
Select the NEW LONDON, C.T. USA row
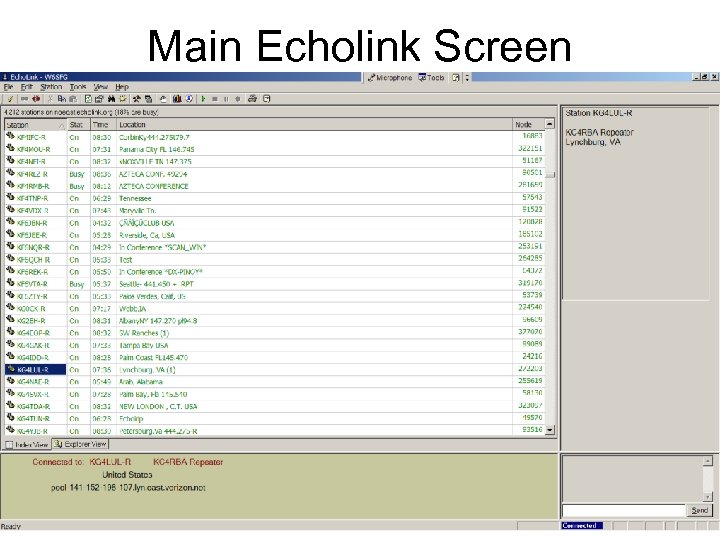274,406
